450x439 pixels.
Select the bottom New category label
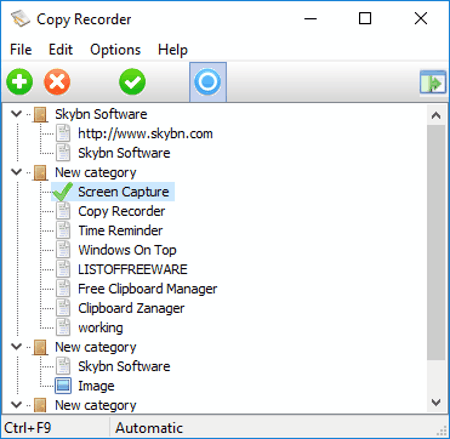coord(95,405)
